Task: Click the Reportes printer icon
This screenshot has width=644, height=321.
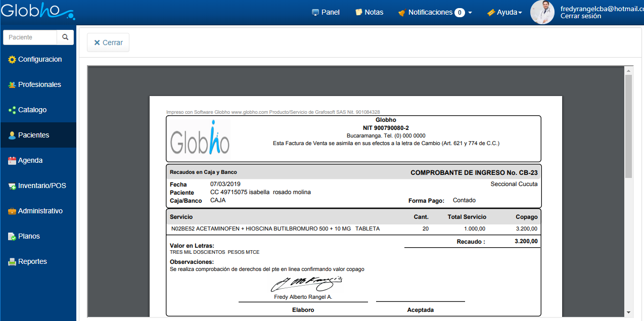Action: (x=12, y=262)
